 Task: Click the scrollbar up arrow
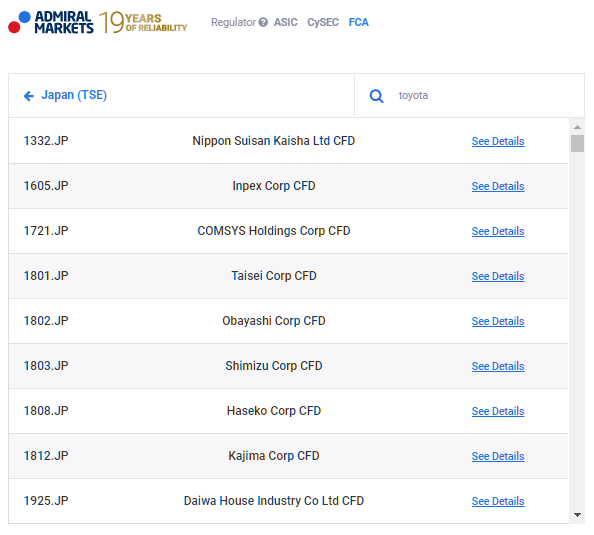pyautogui.click(x=577, y=127)
